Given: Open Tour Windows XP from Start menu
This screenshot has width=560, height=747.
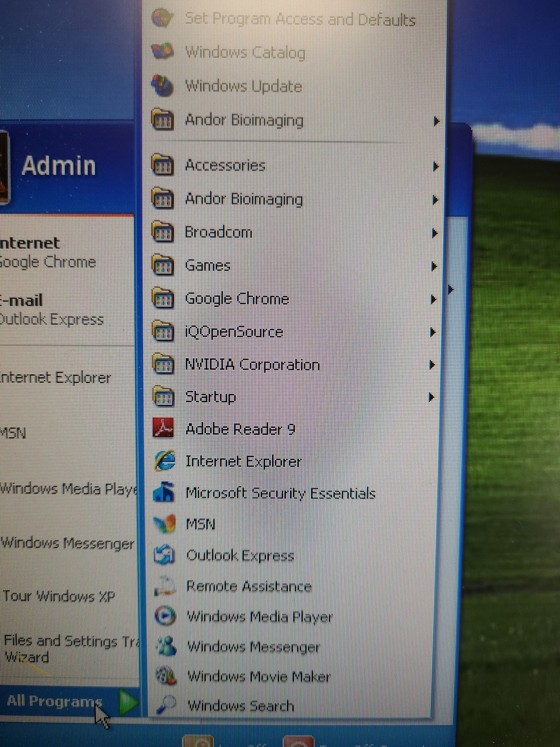Looking at the screenshot, I should coord(59,597).
